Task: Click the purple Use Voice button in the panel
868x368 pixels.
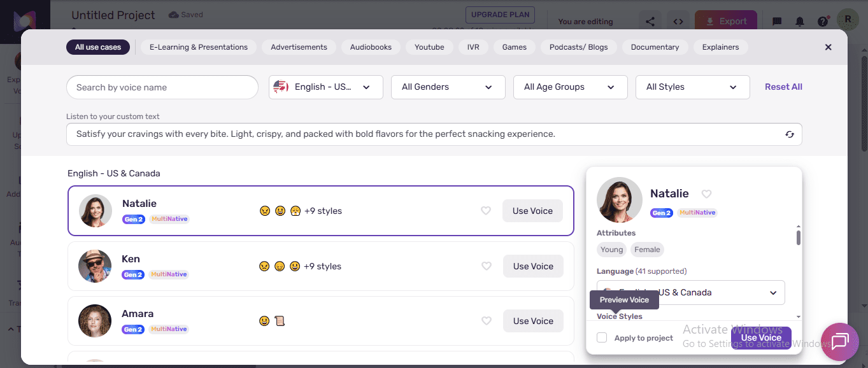Action: pyautogui.click(x=761, y=338)
